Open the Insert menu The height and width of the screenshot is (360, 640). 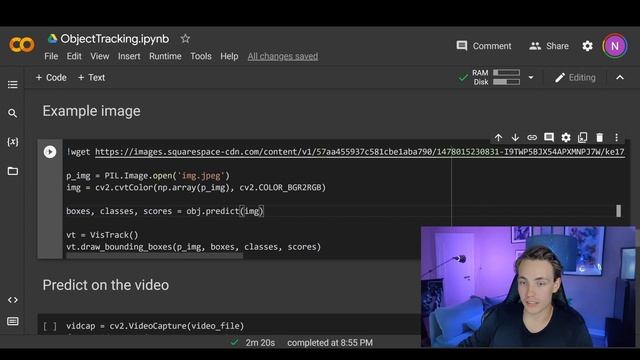(129, 56)
